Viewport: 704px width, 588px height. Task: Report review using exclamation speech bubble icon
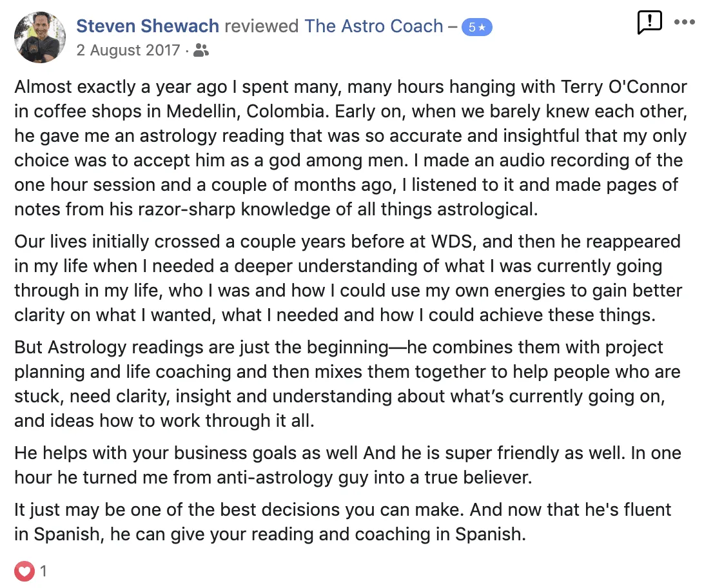[x=649, y=23]
